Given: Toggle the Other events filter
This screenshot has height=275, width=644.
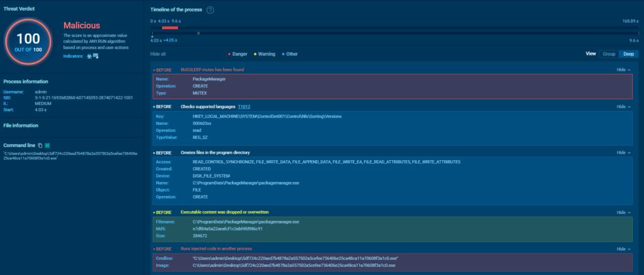Looking at the screenshot, I should pos(291,54).
